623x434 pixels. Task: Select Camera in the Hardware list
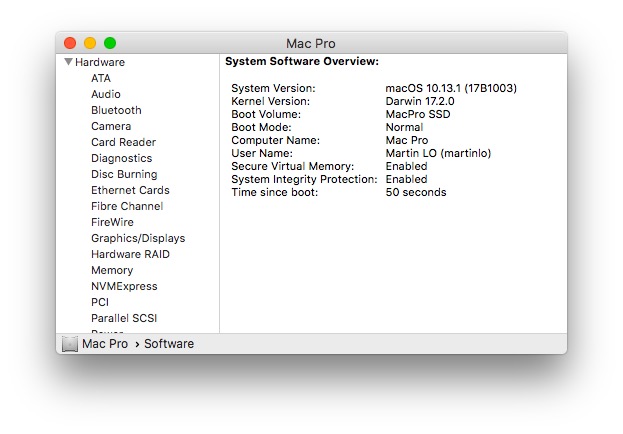click(x=111, y=126)
